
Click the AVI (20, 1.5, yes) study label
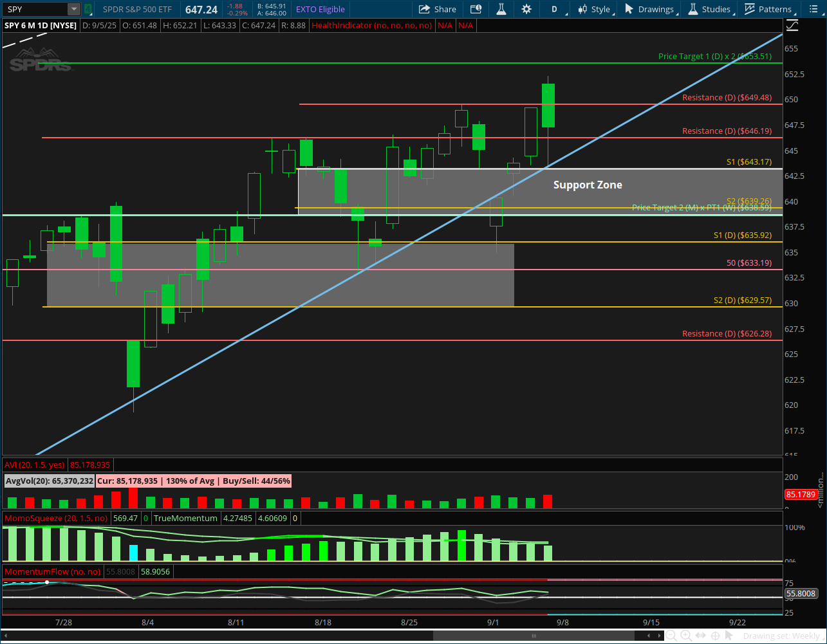pyautogui.click(x=35, y=465)
